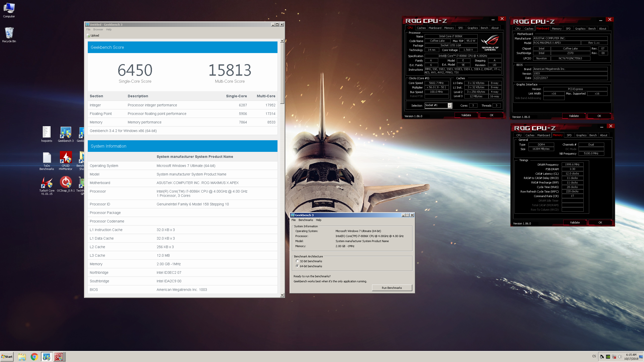644x362 pixels.
Task: Select 32-bit benchmarks radio option
Action: pos(297,261)
